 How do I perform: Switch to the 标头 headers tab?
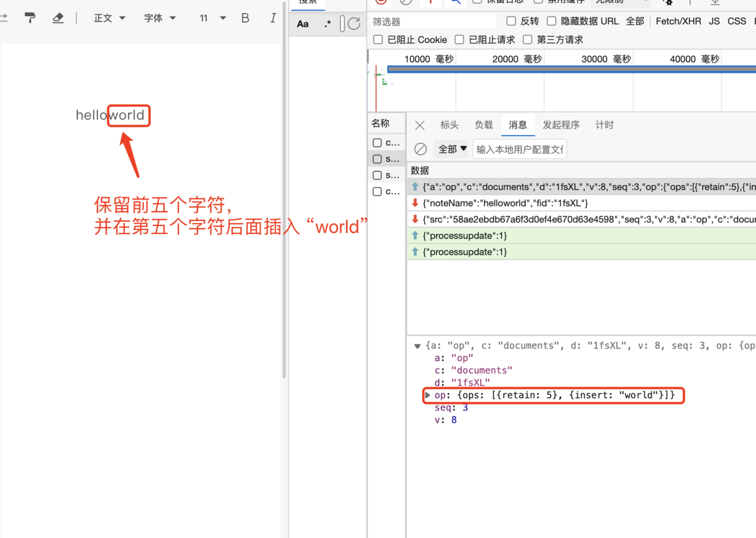(x=449, y=125)
